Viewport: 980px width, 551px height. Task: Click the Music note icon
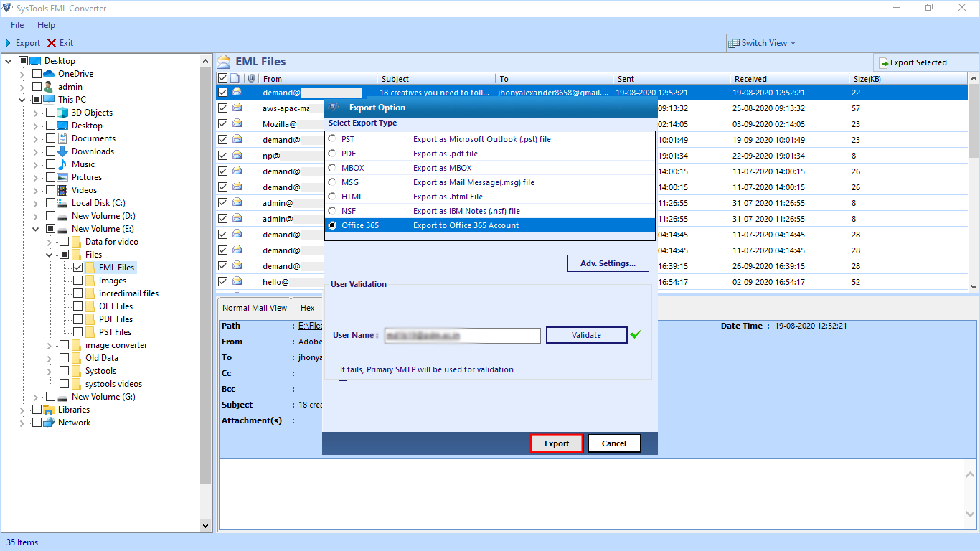62,164
